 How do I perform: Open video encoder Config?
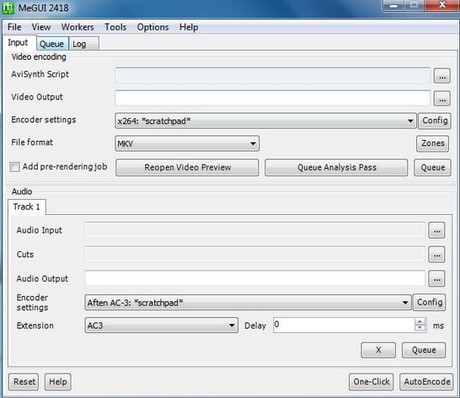pyautogui.click(x=435, y=121)
